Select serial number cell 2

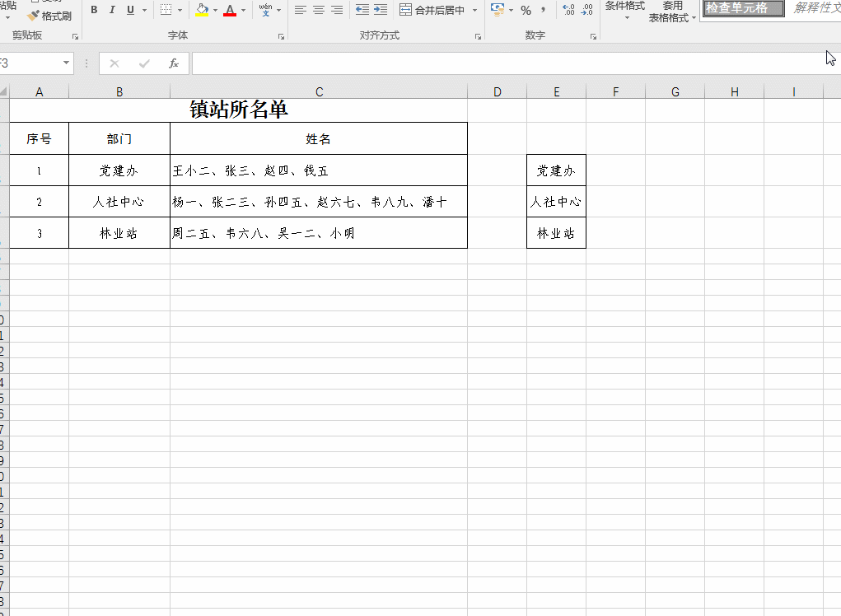coord(40,202)
